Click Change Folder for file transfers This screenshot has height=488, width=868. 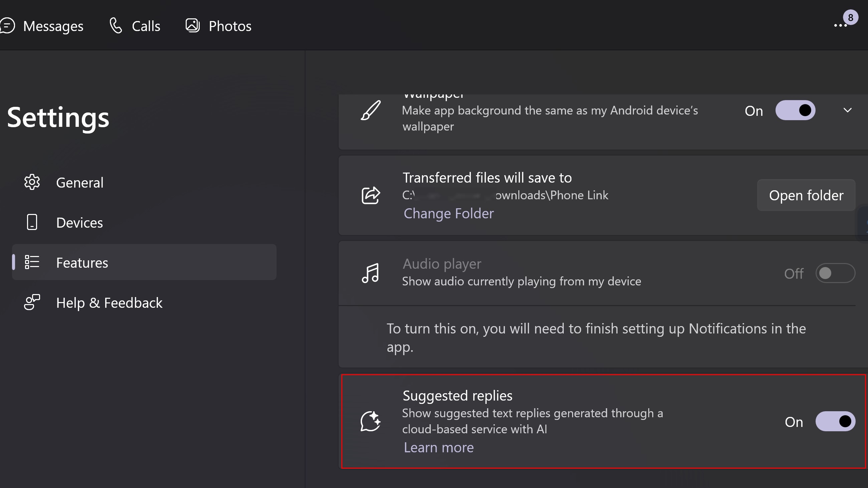[x=448, y=213]
